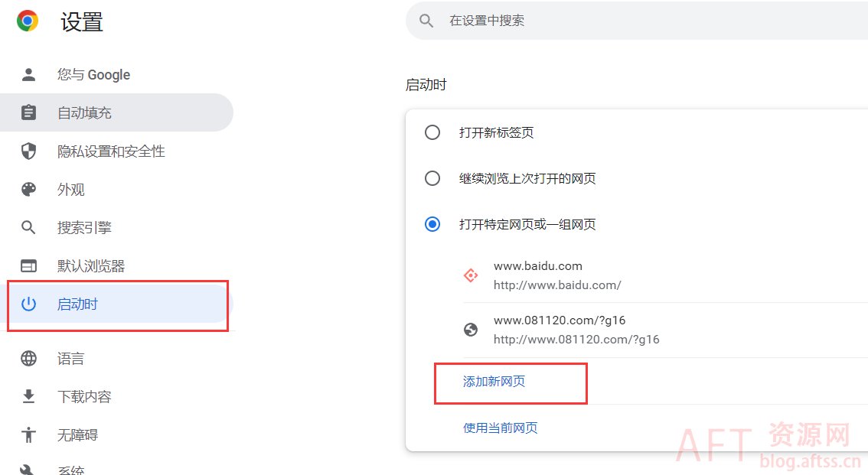Click the Chrome logo icon
The height and width of the screenshot is (475, 868).
tap(28, 21)
